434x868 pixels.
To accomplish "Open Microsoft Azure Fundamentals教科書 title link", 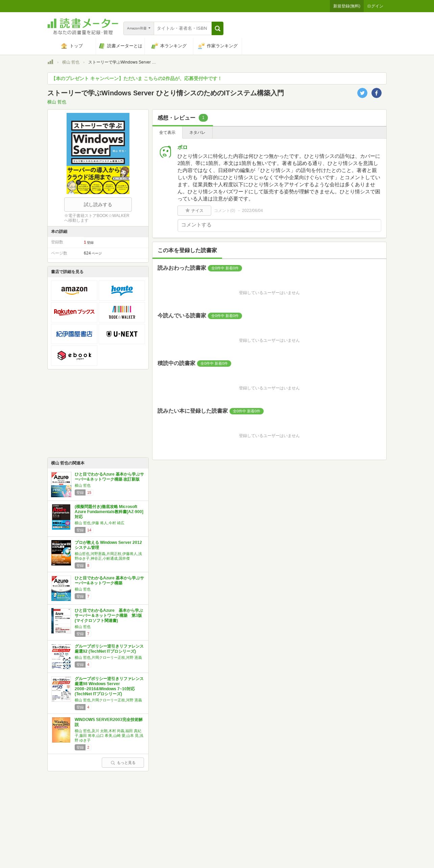I will 109,512.
